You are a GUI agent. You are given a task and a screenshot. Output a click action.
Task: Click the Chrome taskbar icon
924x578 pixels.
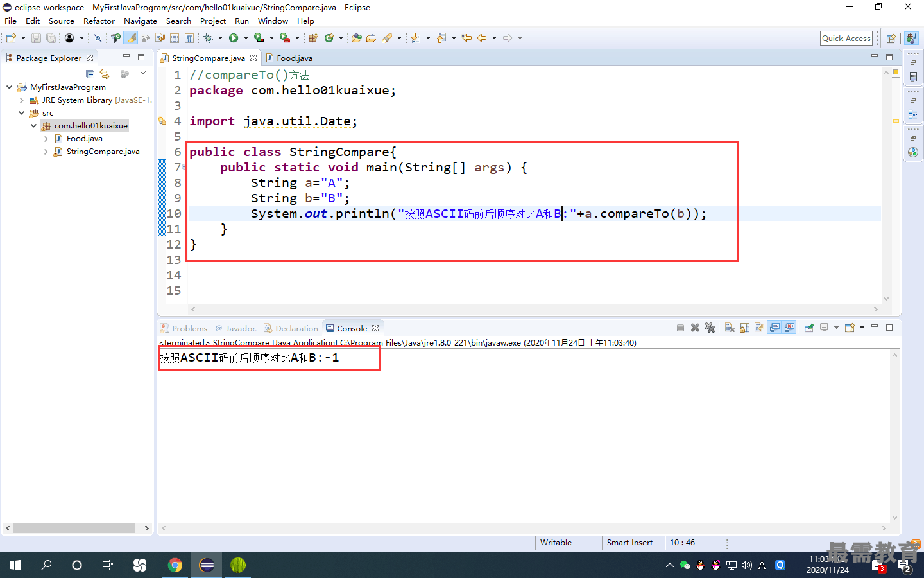click(175, 565)
